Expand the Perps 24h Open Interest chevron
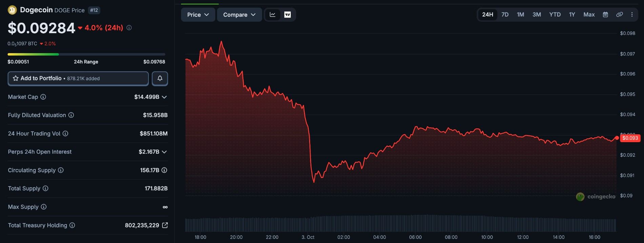 pyautogui.click(x=164, y=152)
